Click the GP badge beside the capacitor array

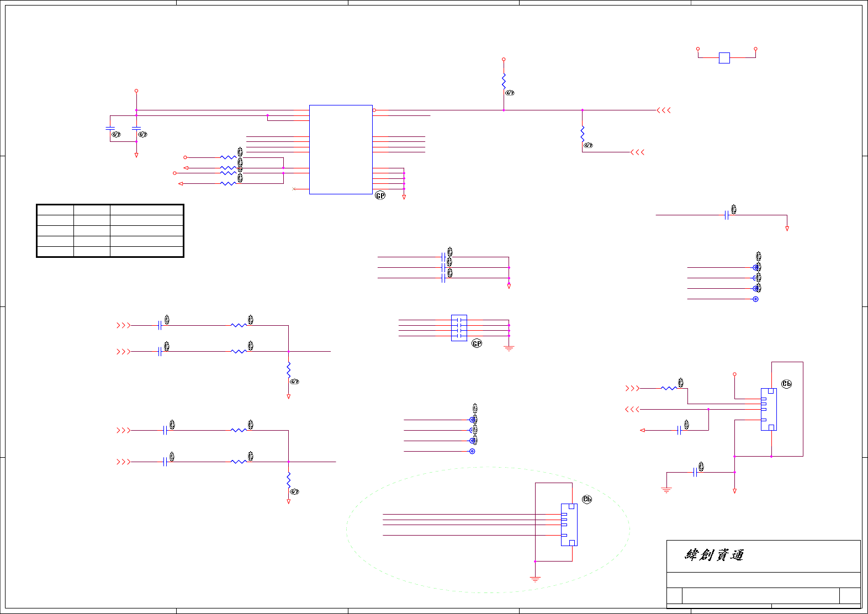coord(477,343)
